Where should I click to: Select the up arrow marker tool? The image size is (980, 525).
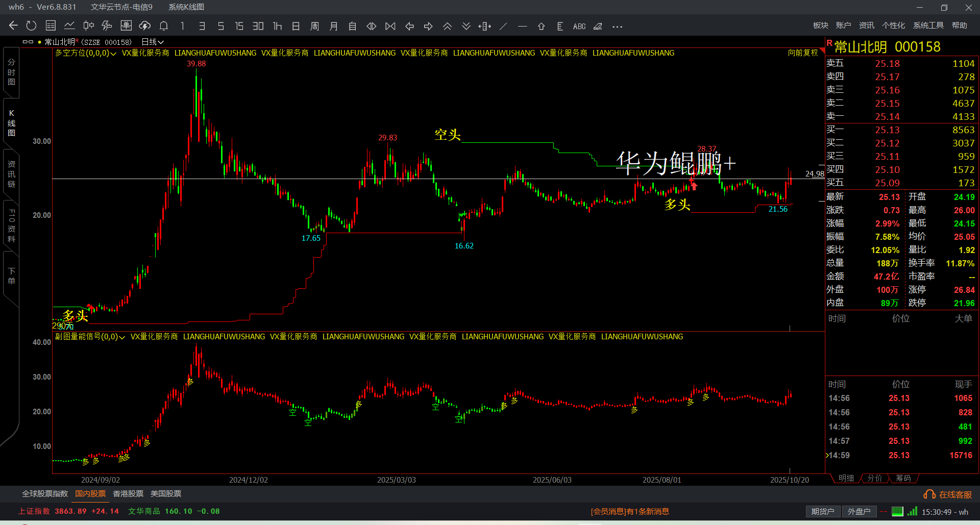[x=541, y=26]
